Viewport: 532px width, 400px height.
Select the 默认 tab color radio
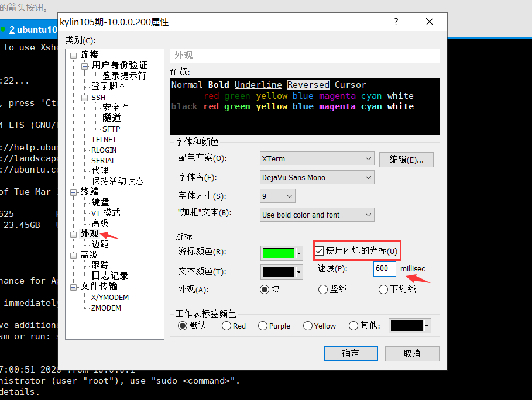pos(183,326)
